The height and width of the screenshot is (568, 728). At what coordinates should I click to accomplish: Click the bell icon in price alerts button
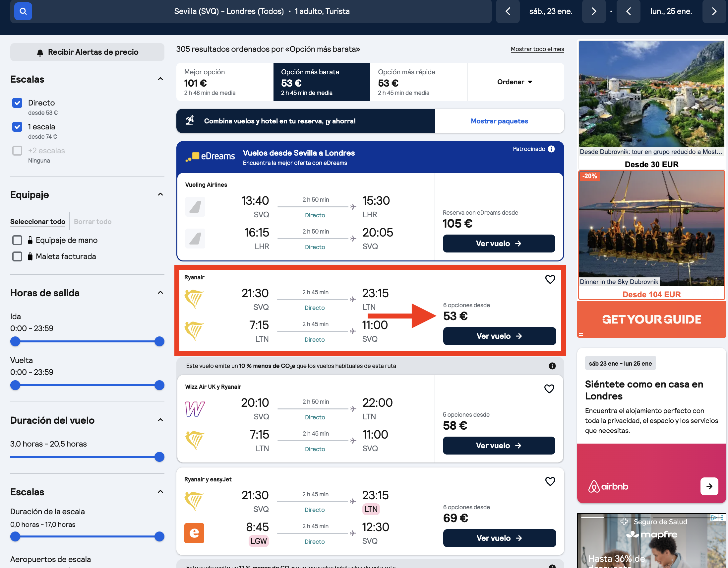[x=40, y=52]
